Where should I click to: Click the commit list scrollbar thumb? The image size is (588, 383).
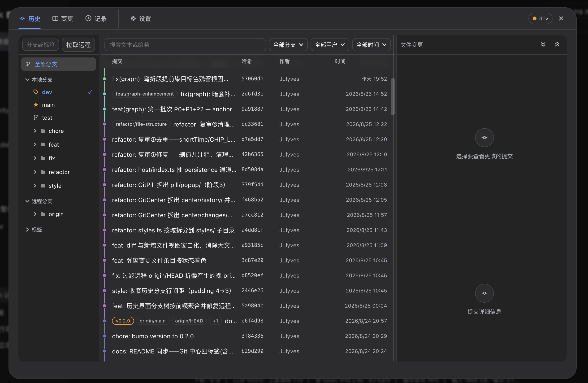(393, 97)
